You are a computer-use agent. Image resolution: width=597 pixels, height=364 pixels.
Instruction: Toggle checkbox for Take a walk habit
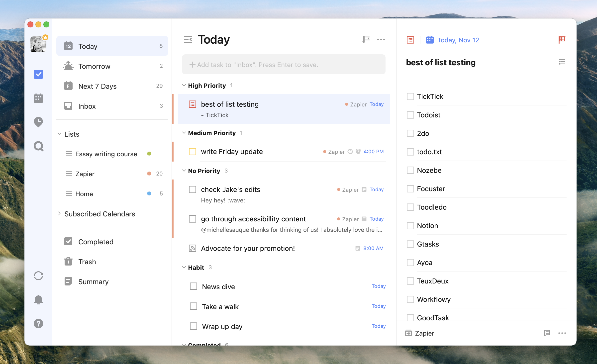(x=193, y=306)
